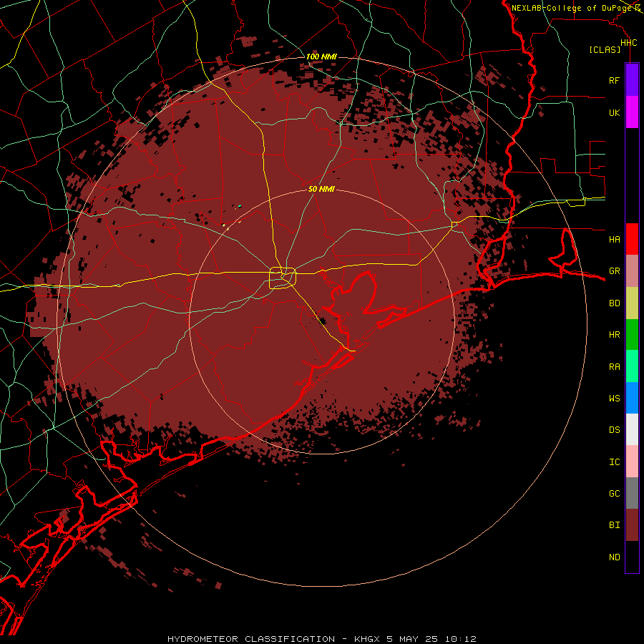This screenshot has width=644, height=644.
Task: Click the HA legend label
Action: click(x=614, y=240)
